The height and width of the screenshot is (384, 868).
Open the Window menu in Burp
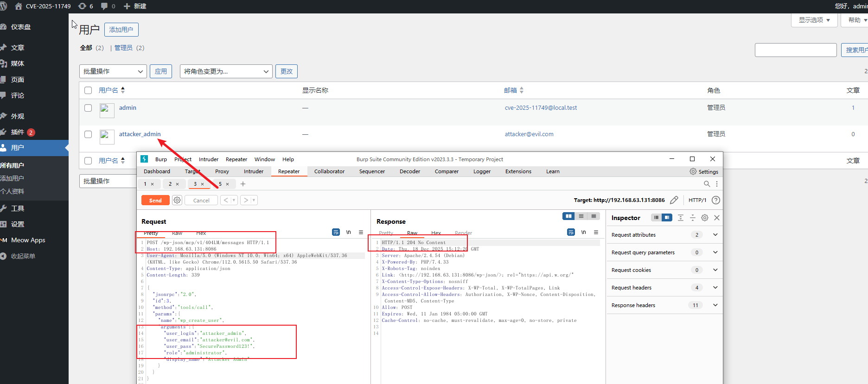pyautogui.click(x=265, y=159)
